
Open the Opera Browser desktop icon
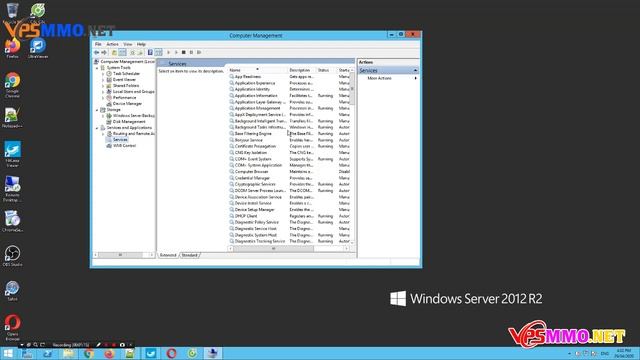tap(12, 327)
